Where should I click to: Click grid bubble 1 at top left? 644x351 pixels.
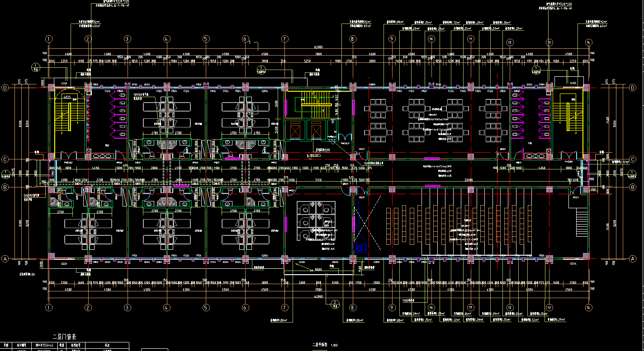(49, 39)
